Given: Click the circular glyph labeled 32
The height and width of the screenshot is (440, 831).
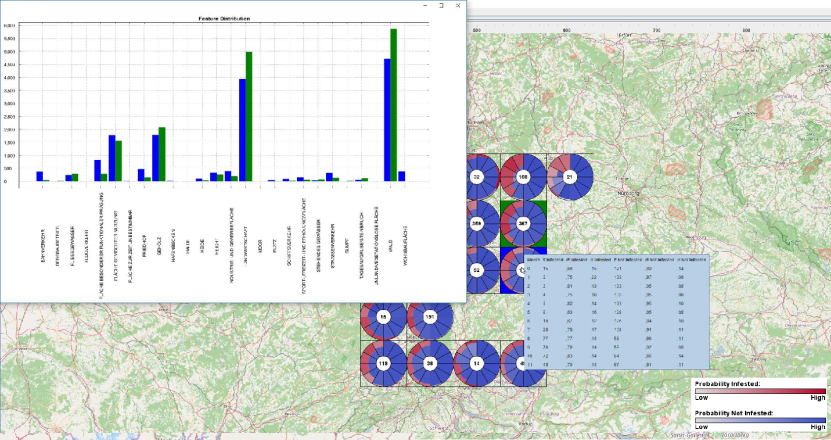Looking at the screenshot, I should (x=477, y=178).
